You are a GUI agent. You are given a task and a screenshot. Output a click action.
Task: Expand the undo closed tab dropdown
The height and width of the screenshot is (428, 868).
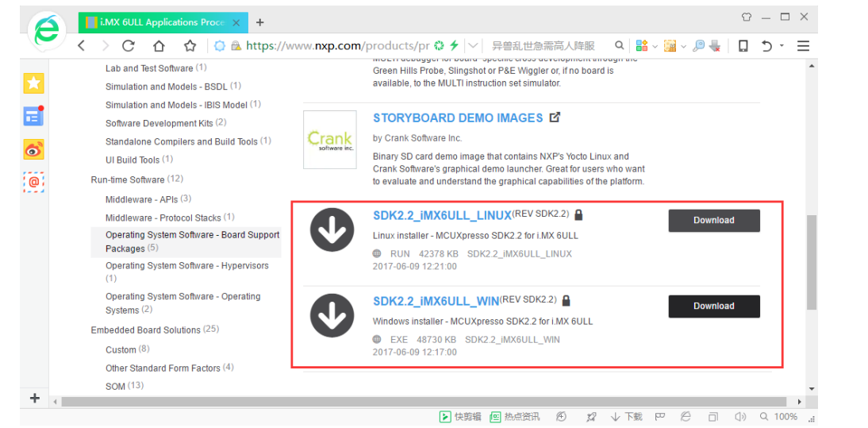point(782,45)
